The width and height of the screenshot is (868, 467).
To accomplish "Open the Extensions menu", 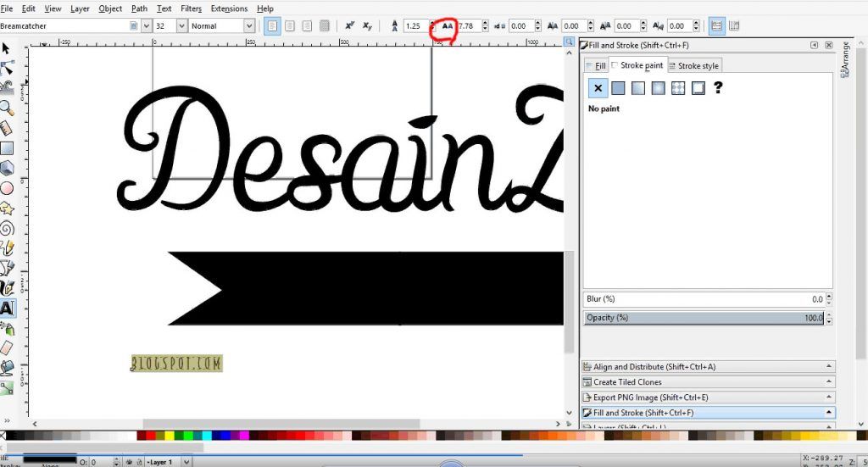I will 229,8.
